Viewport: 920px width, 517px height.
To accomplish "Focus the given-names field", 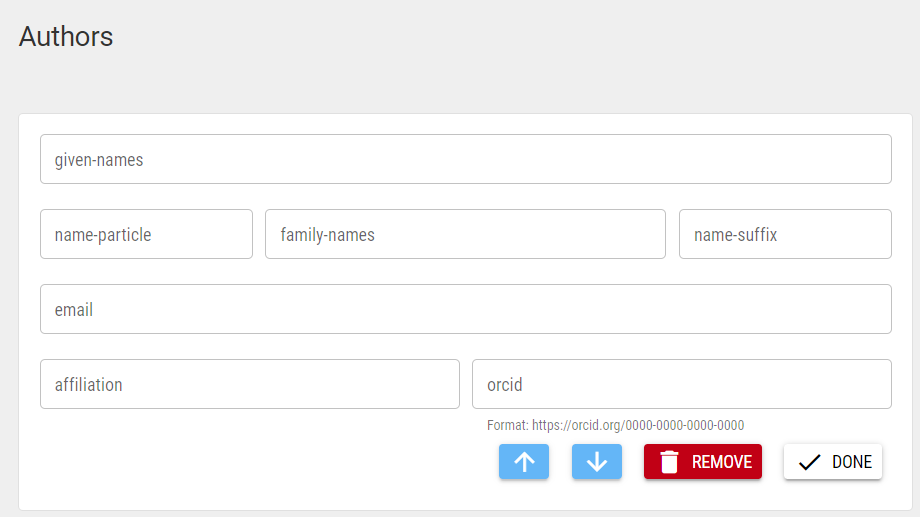I will pyautogui.click(x=466, y=159).
